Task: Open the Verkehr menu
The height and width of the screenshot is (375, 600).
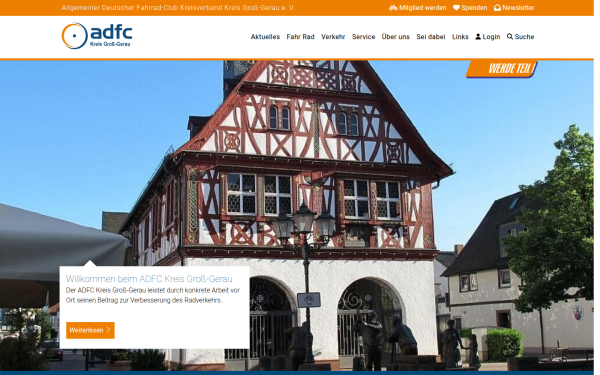Action: coord(333,37)
